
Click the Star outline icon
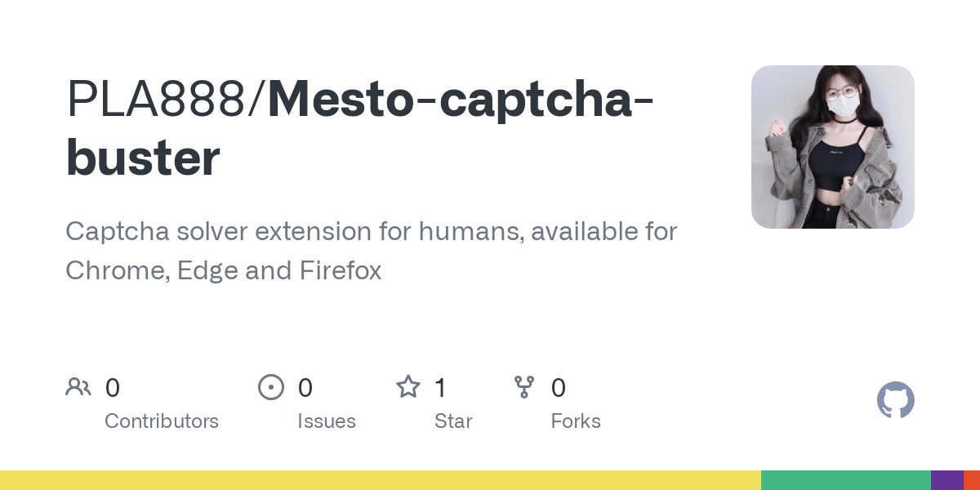(408, 386)
